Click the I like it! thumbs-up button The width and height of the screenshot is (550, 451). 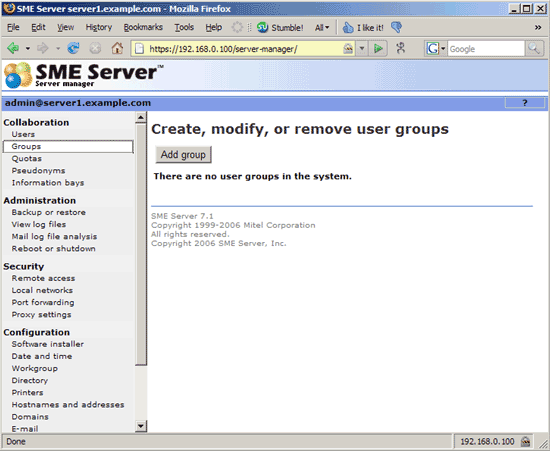(363, 27)
